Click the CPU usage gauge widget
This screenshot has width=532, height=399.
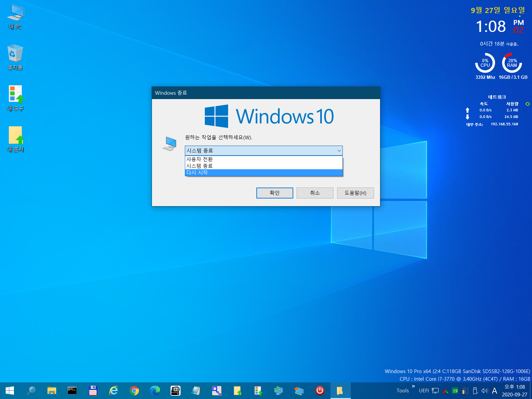point(485,63)
